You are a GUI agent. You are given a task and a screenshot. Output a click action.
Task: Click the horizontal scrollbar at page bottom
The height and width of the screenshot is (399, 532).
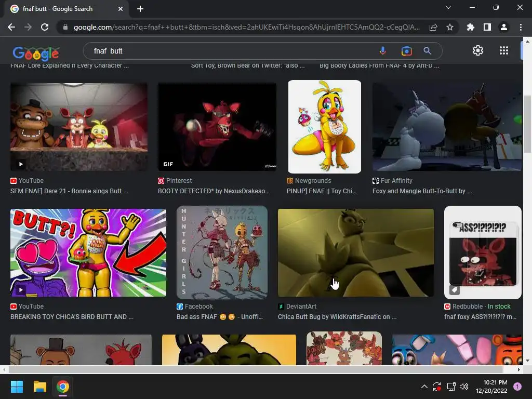(256, 369)
